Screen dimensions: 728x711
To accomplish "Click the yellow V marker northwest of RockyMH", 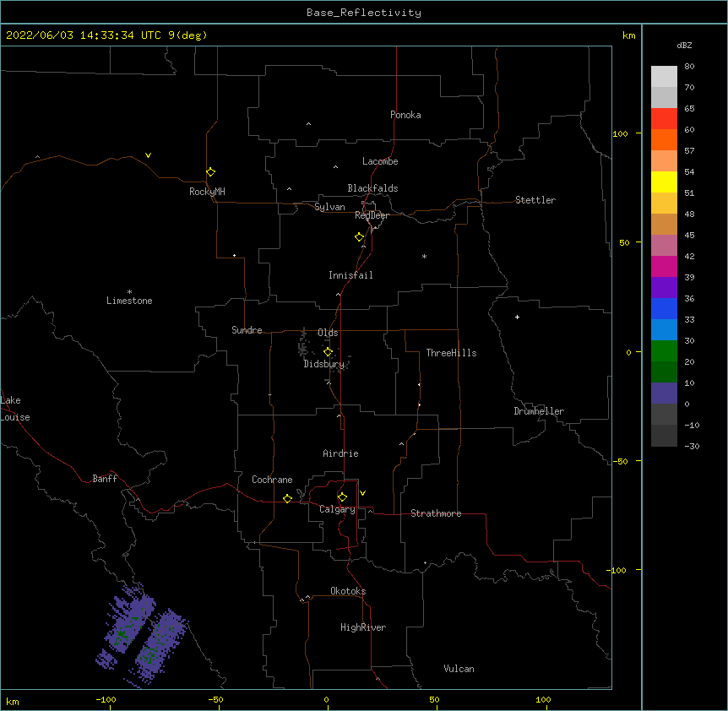I will coord(148,155).
